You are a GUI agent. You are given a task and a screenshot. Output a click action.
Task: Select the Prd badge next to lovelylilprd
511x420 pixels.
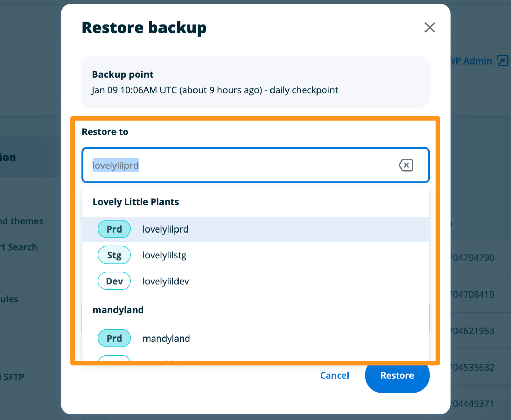(x=114, y=229)
